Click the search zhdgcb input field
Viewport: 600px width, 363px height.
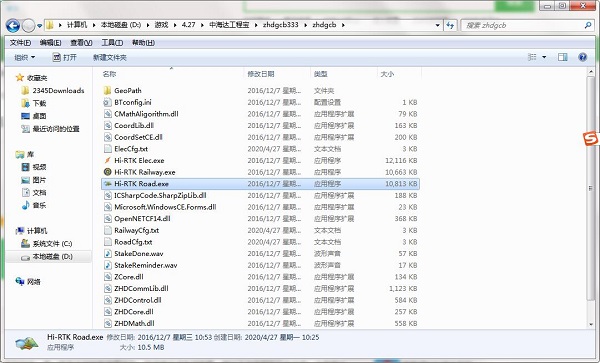coord(523,25)
